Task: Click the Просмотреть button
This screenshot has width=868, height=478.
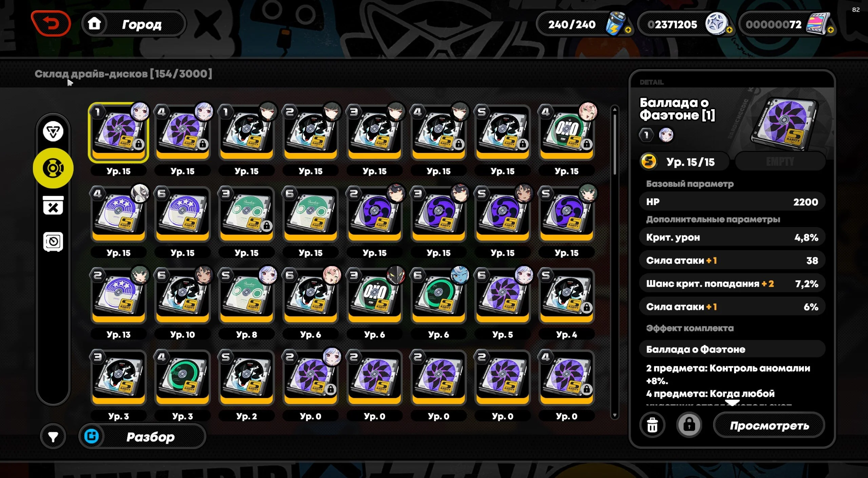Action: point(769,425)
